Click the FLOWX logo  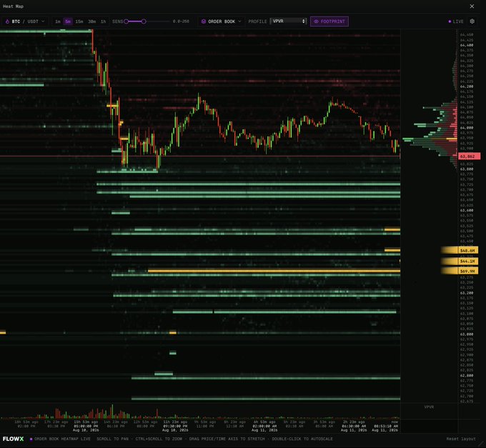13,439
